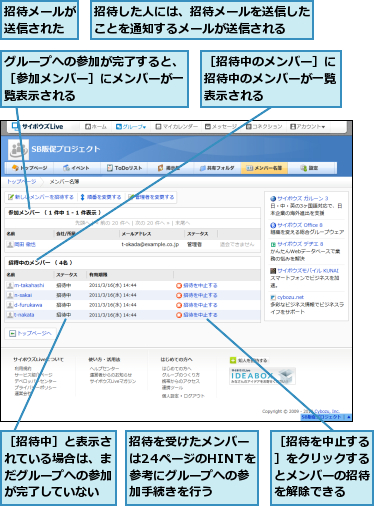
Task: Open the ホーム navigation item
Action: click(x=96, y=127)
